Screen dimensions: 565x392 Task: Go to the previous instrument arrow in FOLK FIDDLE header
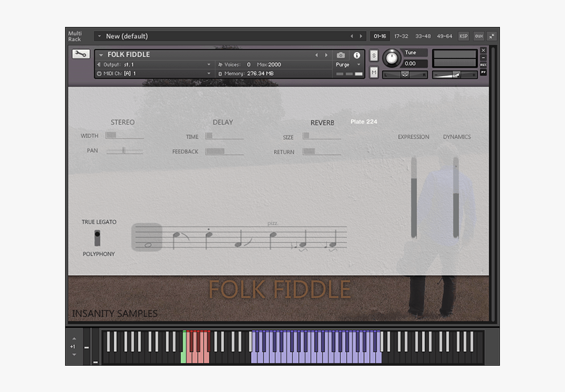click(x=317, y=55)
